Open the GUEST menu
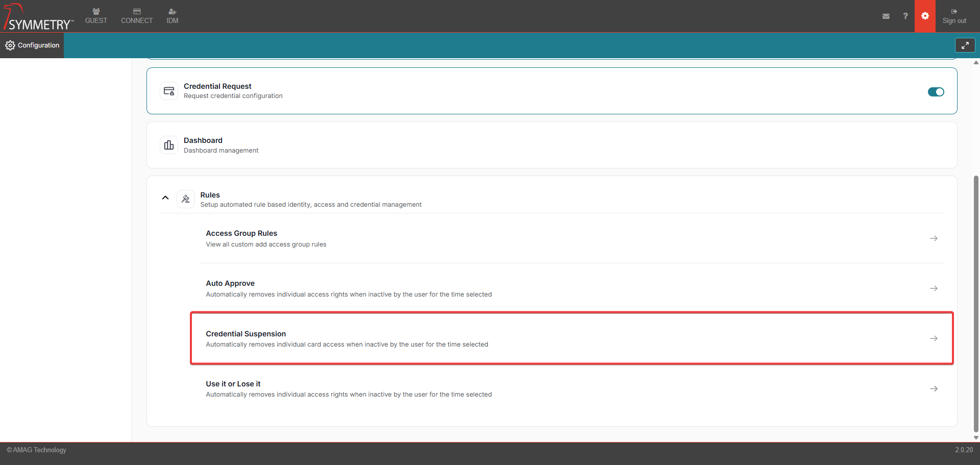 (96, 16)
